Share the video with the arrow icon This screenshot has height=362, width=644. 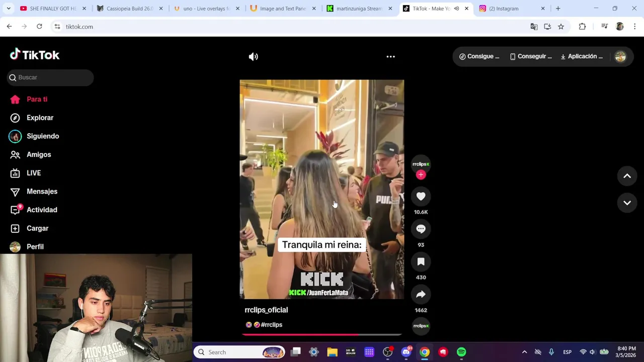click(421, 295)
